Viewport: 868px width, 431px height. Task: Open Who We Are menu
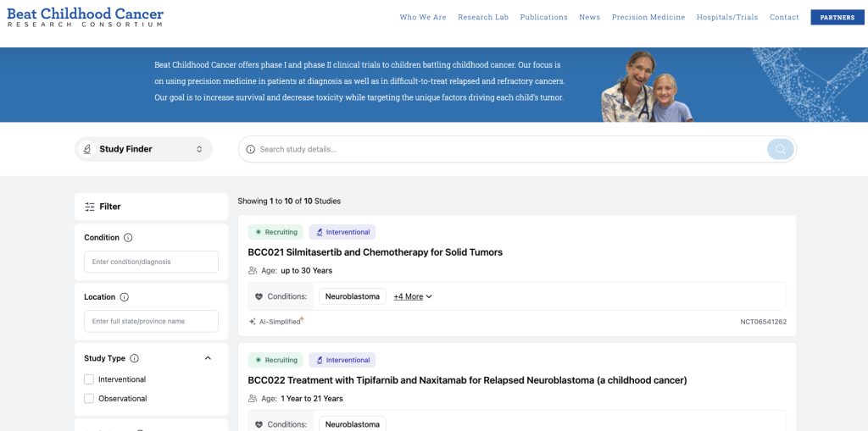423,17
